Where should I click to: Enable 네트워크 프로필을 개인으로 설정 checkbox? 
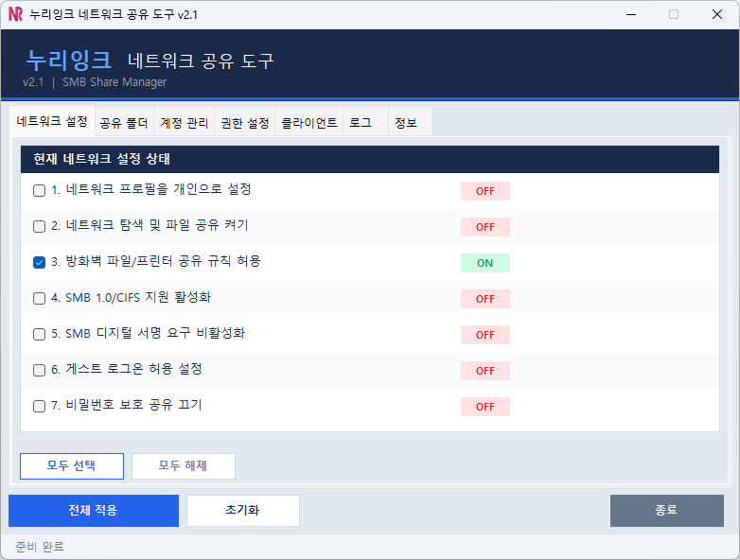40,190
